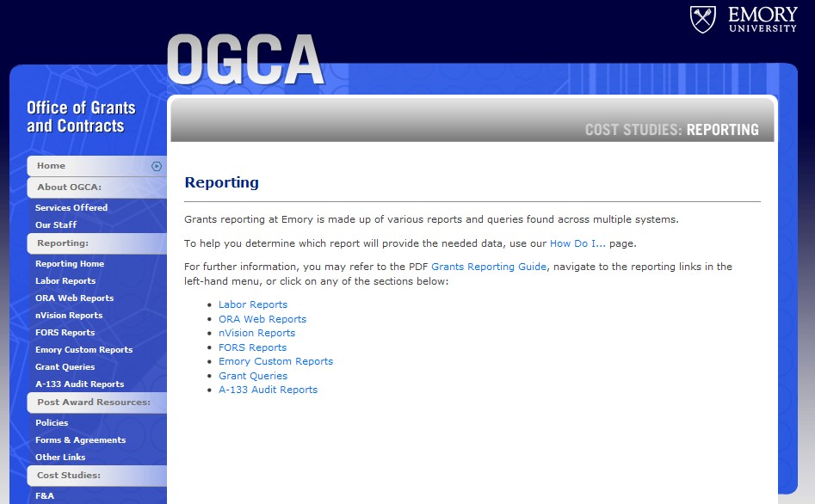This screenshot has width=815, height=504.
Task: Click Emory Custom Reports in bulleted list
Action: [x=275, y=361]
